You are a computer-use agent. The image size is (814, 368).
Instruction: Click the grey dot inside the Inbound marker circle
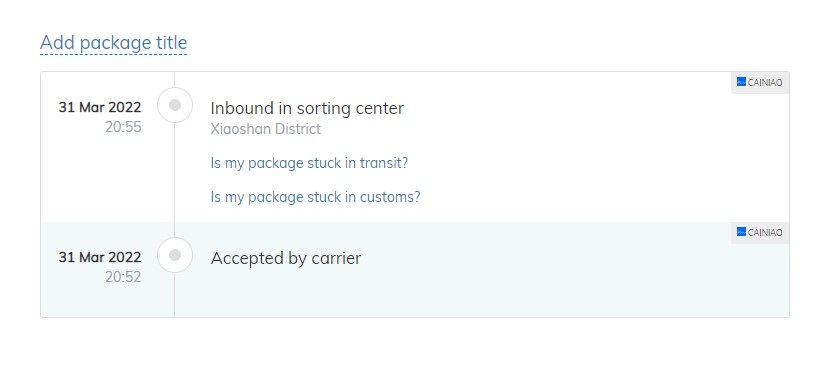[175, 105]
